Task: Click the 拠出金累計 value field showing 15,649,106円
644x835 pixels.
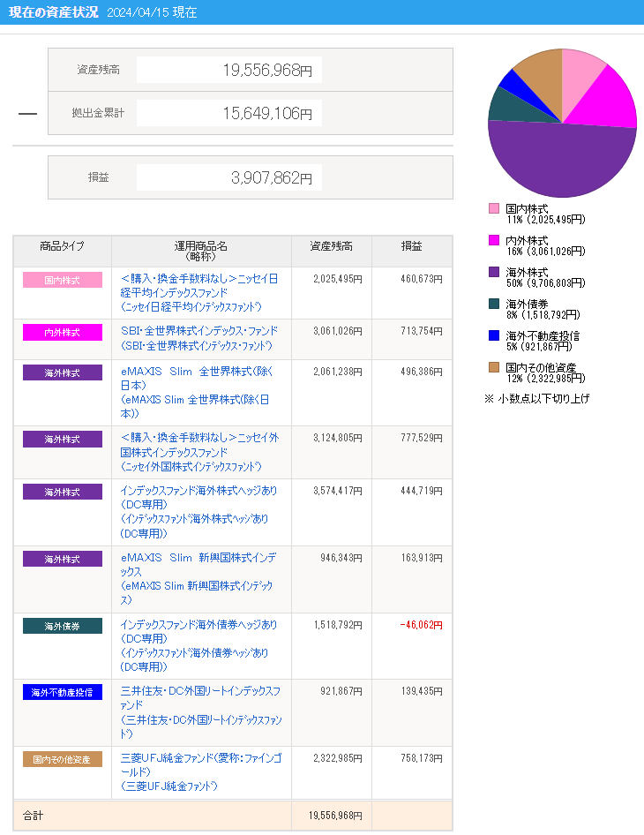Action: point(229,113)
